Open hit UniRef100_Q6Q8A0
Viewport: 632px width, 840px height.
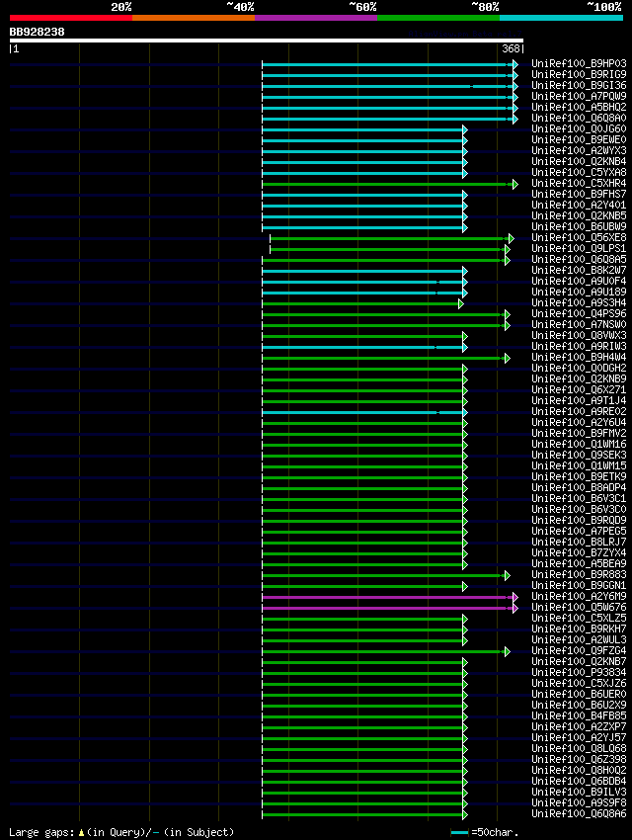point(579,118)
